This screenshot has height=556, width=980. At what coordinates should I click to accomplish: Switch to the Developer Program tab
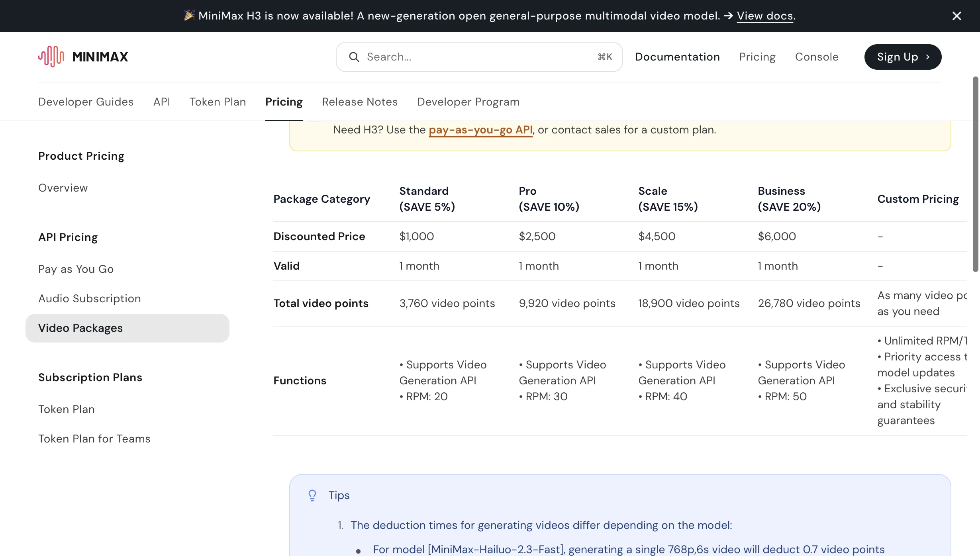click(468, 102)
